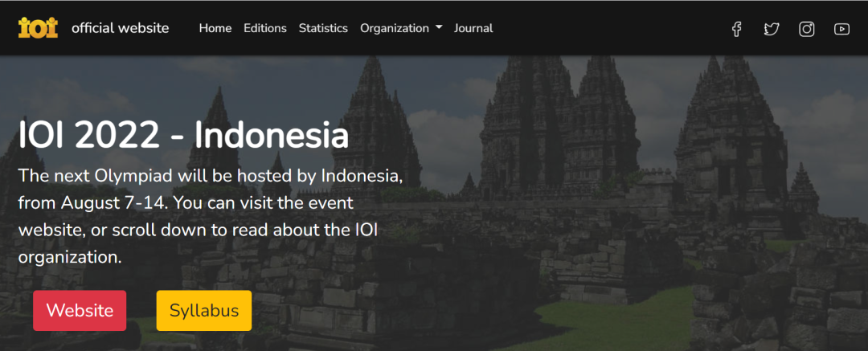
Task: Open the IOI YouTube channel icon
Action: (841, 29)
